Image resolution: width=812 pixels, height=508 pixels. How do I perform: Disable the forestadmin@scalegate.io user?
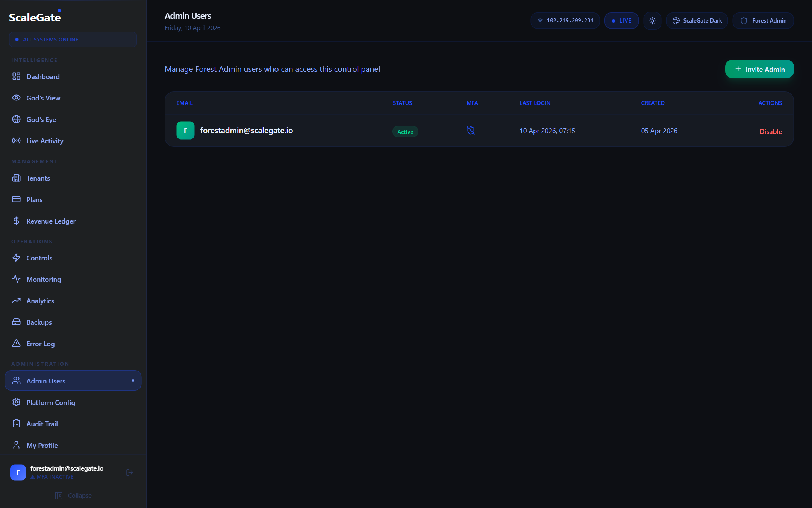pos(771,131)
